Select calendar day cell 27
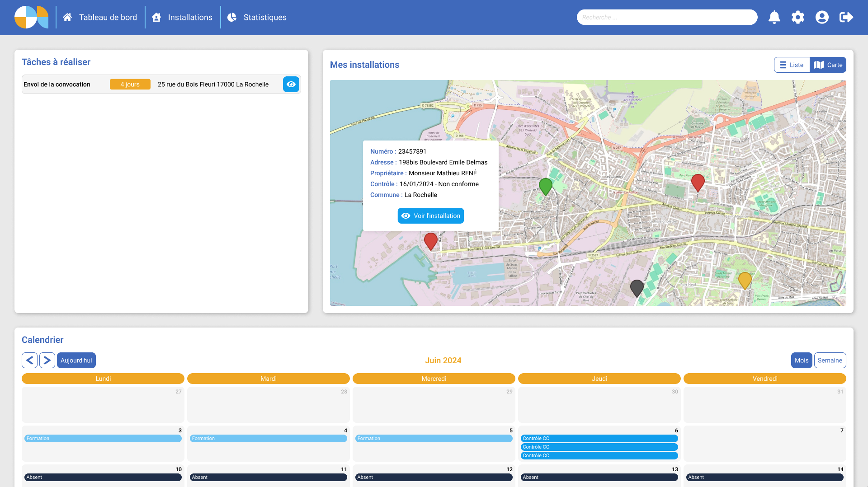 (x=103, y=404)
